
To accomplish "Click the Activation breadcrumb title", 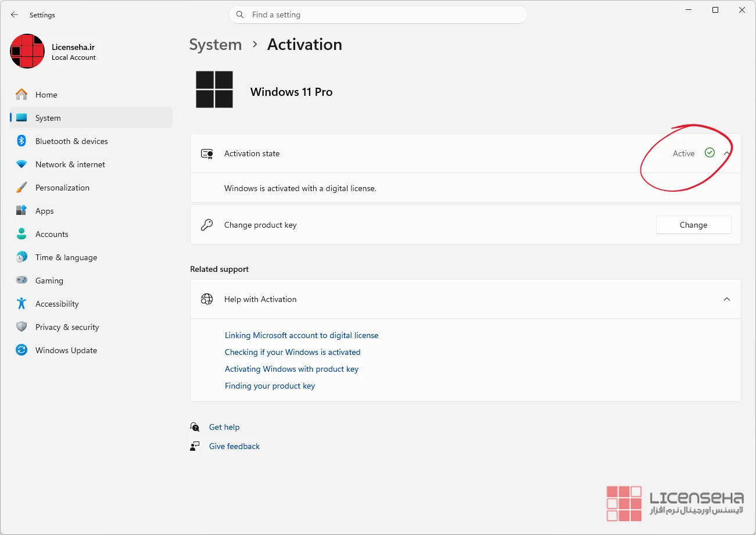I will click(304, 45).
